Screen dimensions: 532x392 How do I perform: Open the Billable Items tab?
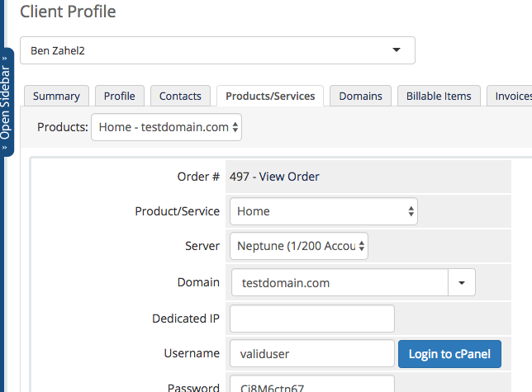pyautogui.click(x=439, y=97)
